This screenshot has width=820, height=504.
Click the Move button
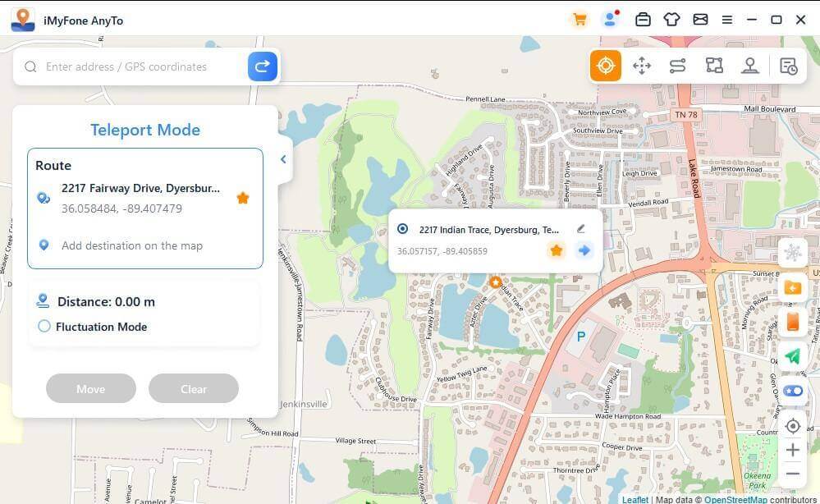tap(91, 388)
